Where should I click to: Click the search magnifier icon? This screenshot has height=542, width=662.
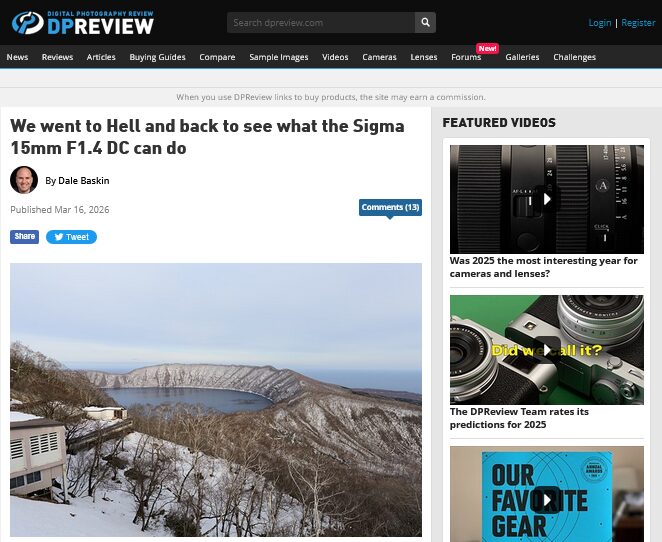425,22
